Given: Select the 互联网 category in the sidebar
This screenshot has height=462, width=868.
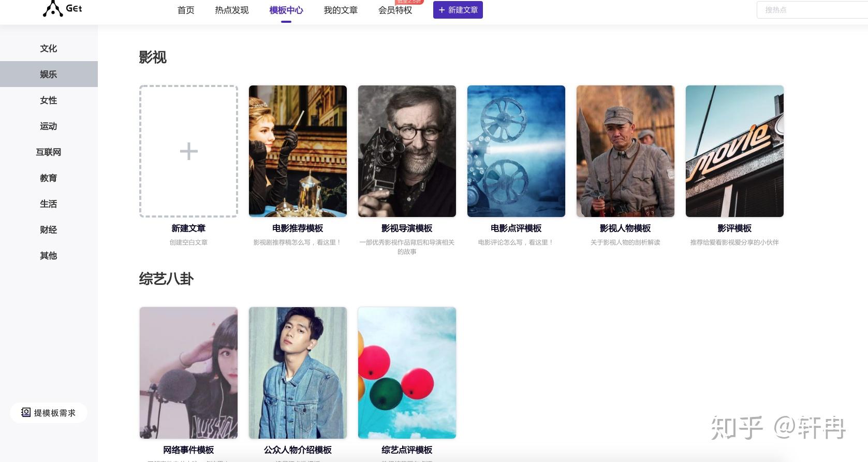Looking at the screenshot, I should click(x=49, y=152).
